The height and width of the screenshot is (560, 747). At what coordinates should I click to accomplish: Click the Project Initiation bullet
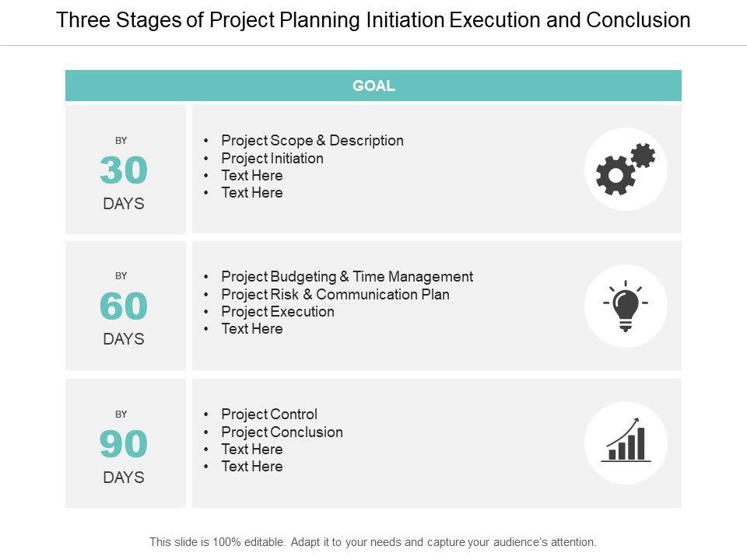pyautogui.click(x=272, y=158)
